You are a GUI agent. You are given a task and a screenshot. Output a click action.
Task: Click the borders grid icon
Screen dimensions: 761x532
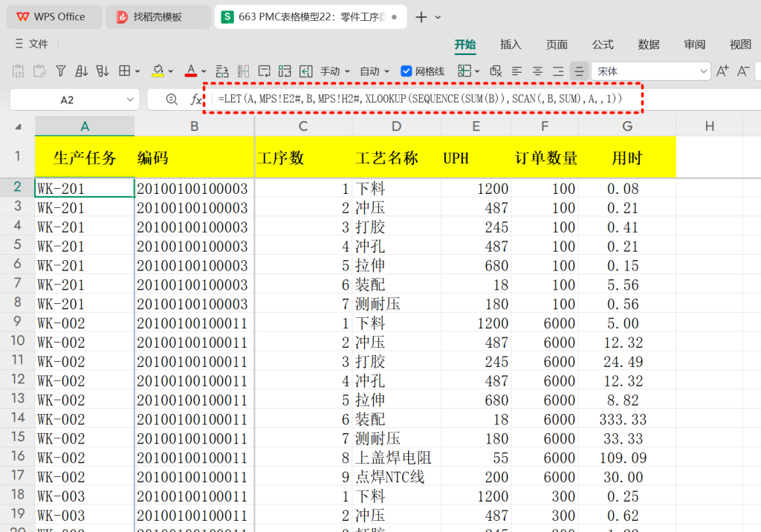click(x=125, y=71)
